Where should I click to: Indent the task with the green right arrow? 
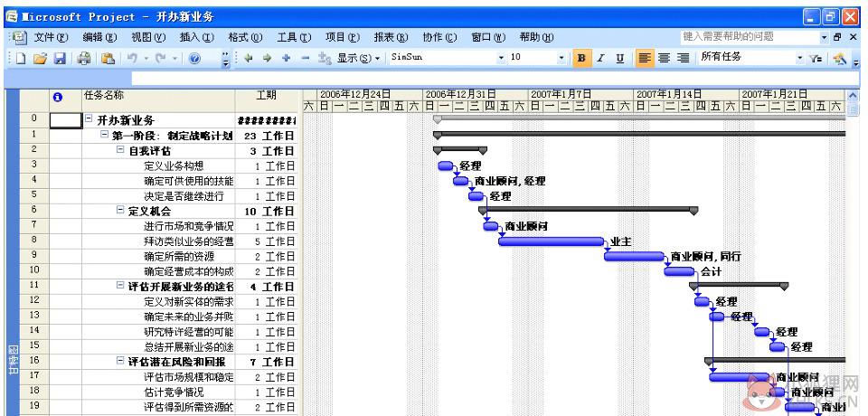click(x=267, y=58)
